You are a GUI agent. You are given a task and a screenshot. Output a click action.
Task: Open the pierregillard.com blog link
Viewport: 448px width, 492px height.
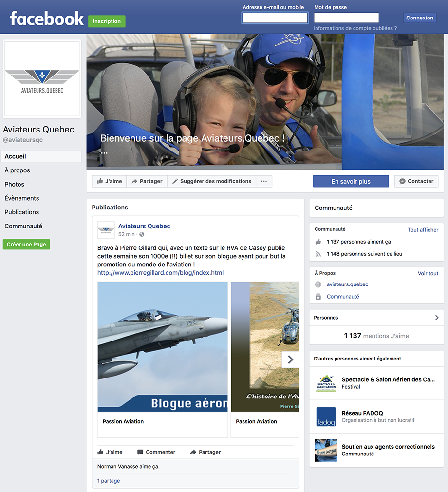(x=160, y=273)
